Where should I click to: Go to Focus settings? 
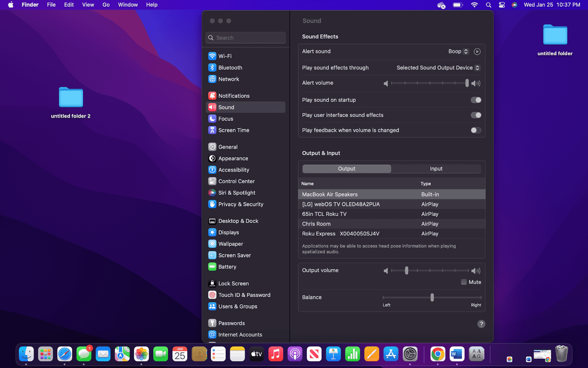[x=245, y=118]
